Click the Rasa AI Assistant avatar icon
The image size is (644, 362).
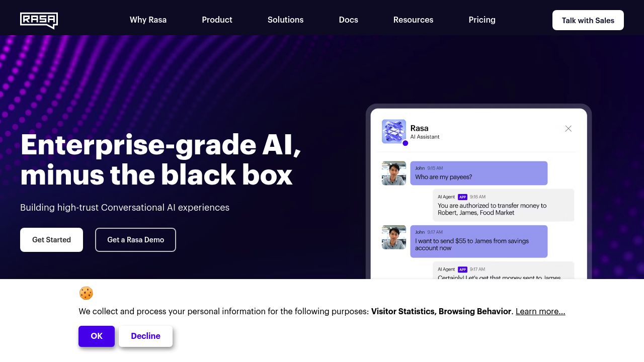[393, 131]
